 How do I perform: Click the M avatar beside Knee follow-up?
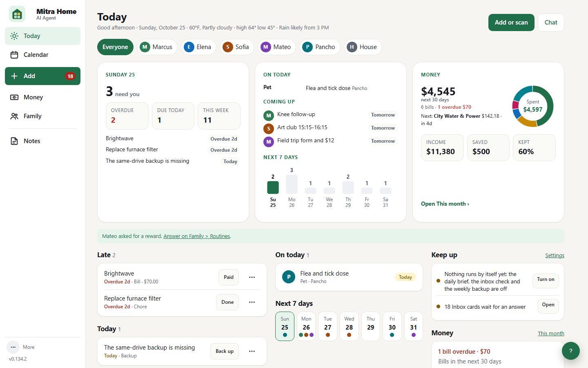click(x=268, y=115)
